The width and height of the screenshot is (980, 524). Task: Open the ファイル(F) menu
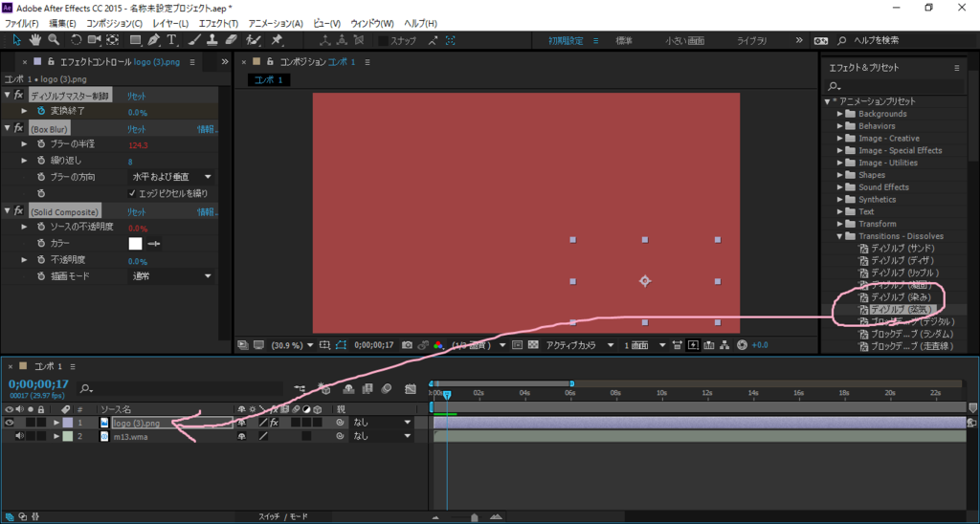coord(21,23)
